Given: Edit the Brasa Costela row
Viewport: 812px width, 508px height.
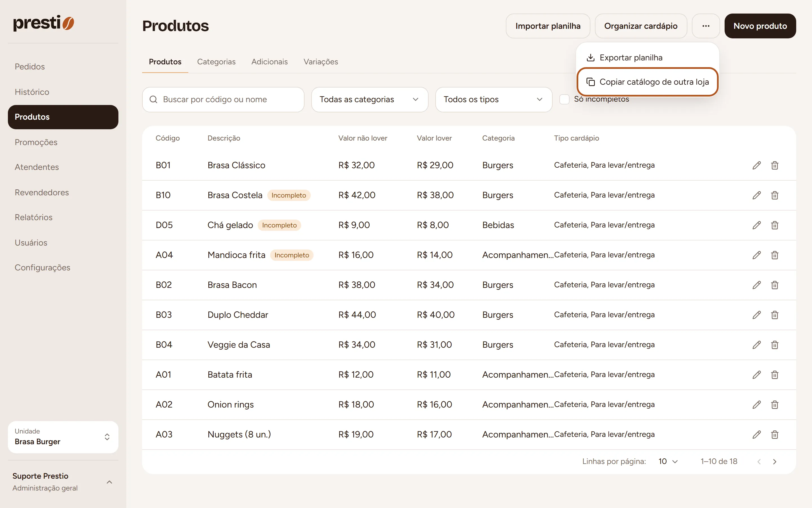Looking at the screenshot, I should (756, 195).
